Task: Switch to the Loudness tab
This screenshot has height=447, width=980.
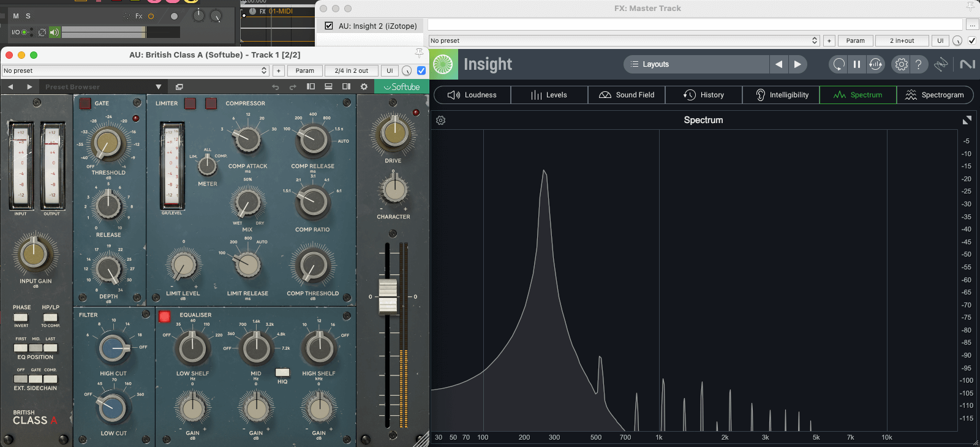Action: [472, 95]
